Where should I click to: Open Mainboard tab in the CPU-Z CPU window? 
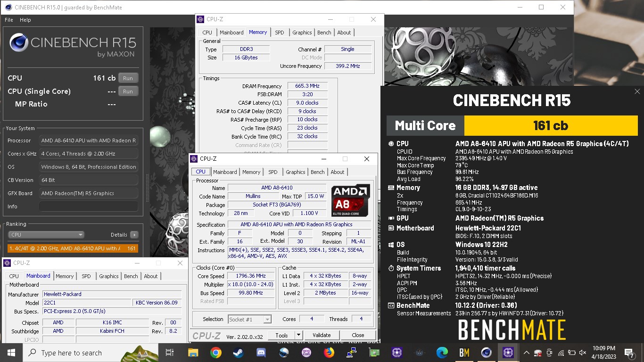[x=225, y=172]
